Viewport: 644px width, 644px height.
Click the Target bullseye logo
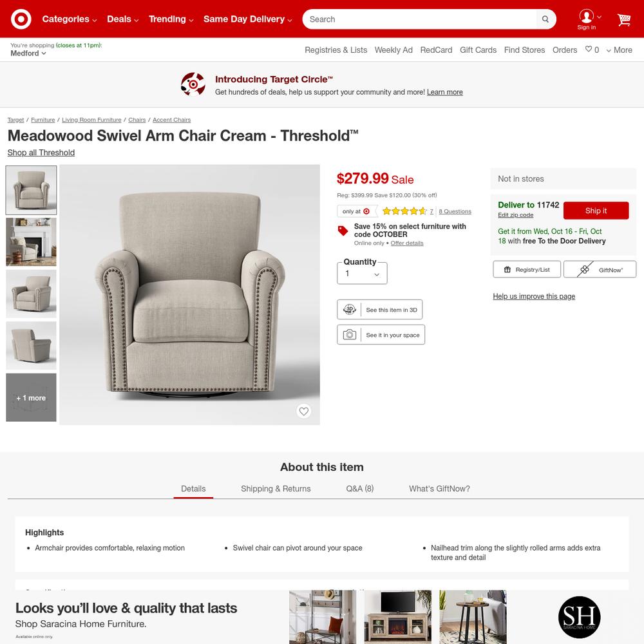[x=21, y=19]
